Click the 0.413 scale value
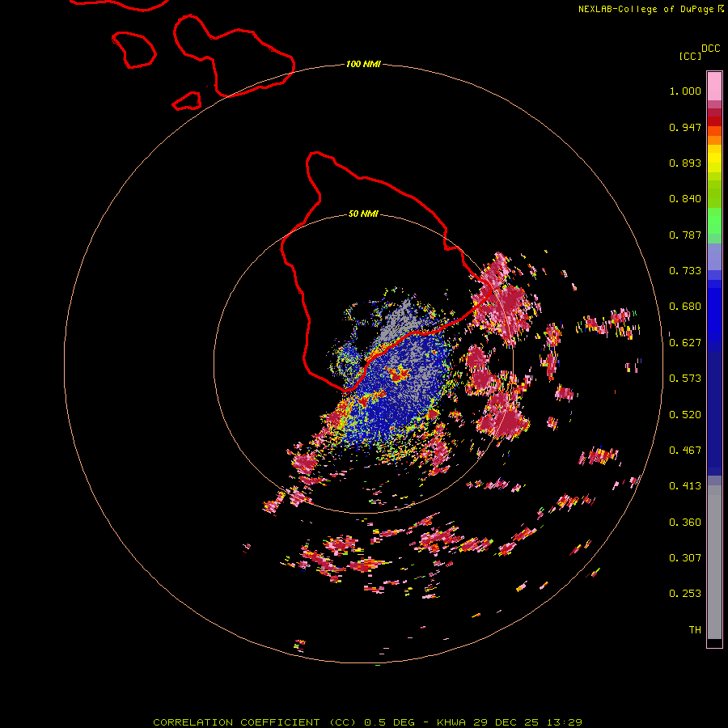 tap(685, 486)
